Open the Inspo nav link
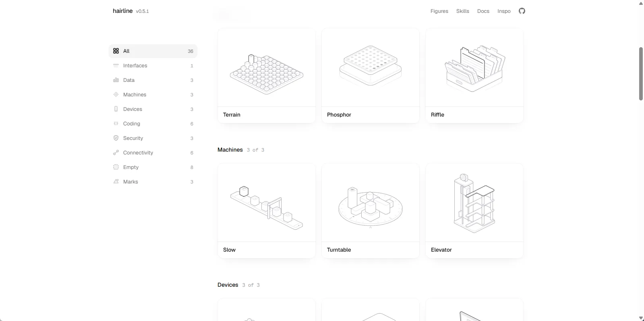The height and width of the screenshot is (321, 644). click(x=504, y=11)
